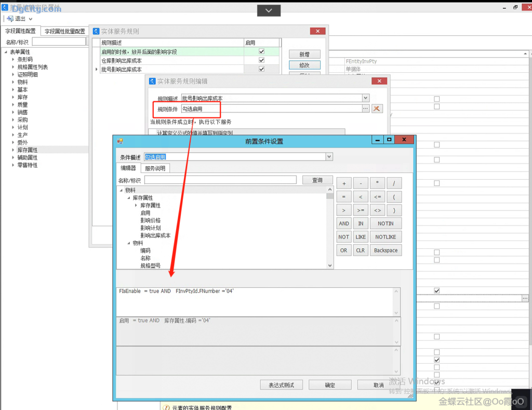Insert the plus operator
532x410 pixels.
tap(344, 183)
